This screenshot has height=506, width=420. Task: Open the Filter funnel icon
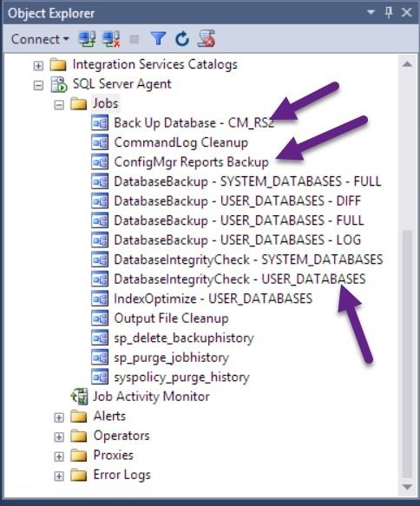[158, 39]
